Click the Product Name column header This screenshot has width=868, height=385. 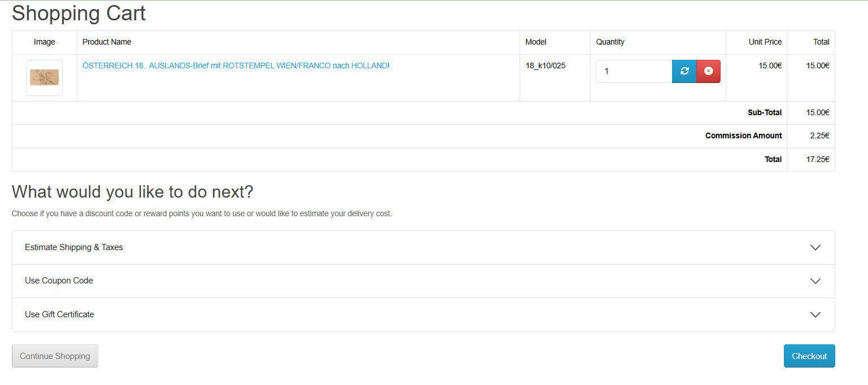107,42
